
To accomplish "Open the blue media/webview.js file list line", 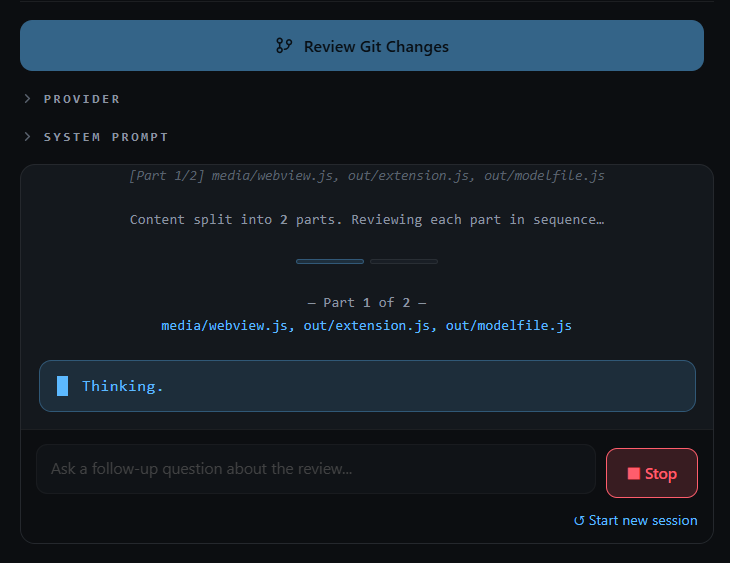I will pos(366,326).
